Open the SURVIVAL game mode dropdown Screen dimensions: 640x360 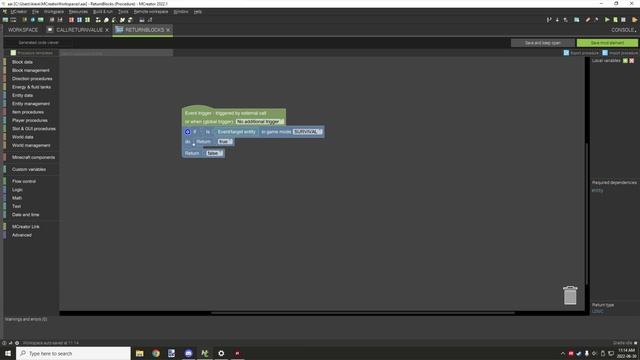point(307,132)
